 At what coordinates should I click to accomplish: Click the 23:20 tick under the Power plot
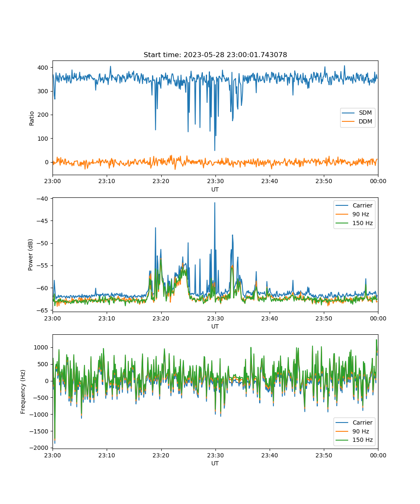coord(161,318)
